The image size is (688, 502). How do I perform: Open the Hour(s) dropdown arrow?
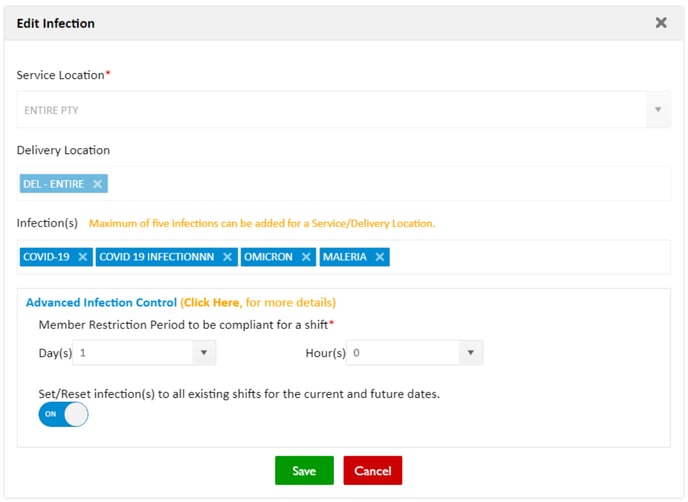(470, 353)
